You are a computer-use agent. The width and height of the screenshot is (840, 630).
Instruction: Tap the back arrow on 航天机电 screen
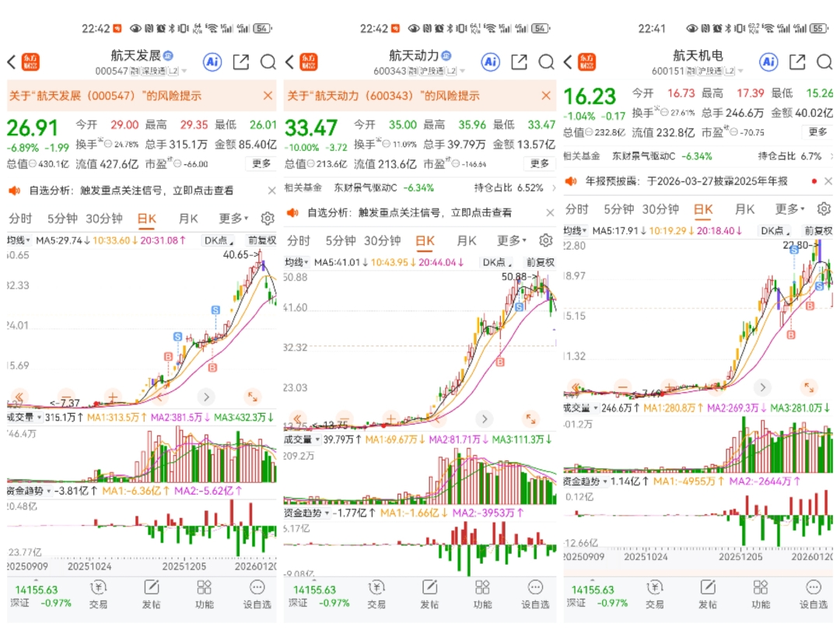pyautogui.click(x=568, y=62)
